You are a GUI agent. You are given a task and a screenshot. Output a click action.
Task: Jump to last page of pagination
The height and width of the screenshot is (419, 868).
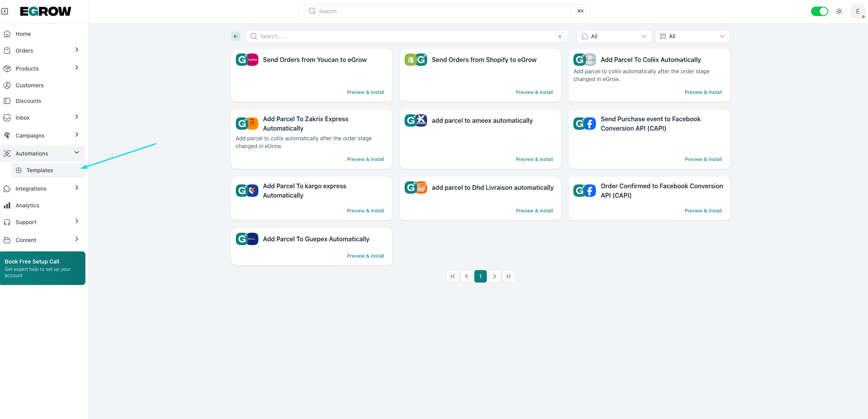click(509, 276)
